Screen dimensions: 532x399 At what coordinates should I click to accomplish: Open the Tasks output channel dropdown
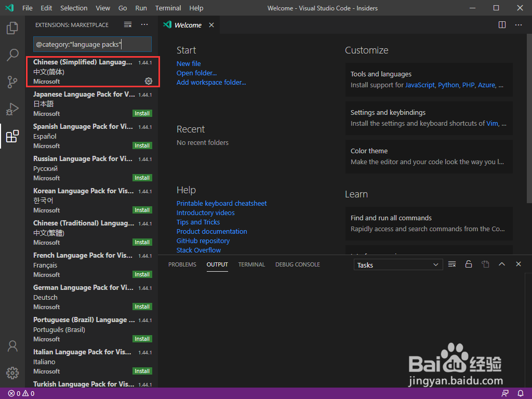click(398, 265)
